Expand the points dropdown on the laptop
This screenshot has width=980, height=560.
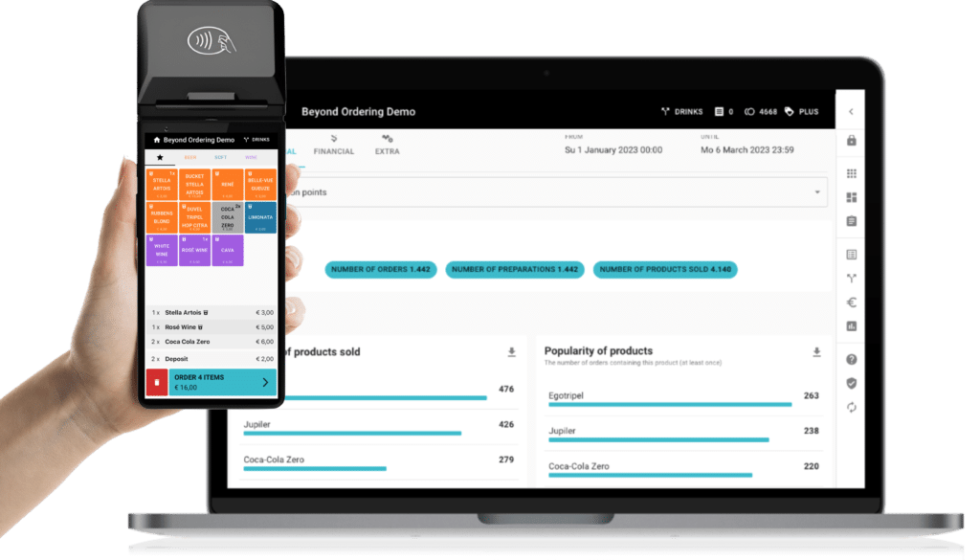click(556, 192)
